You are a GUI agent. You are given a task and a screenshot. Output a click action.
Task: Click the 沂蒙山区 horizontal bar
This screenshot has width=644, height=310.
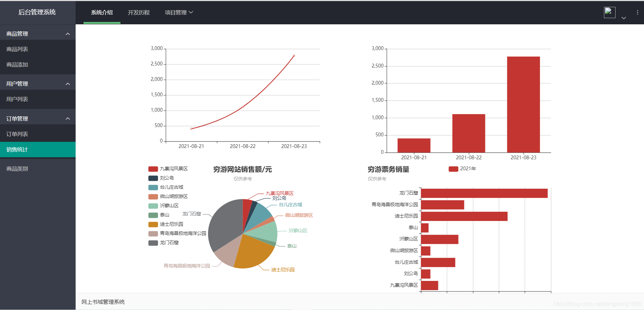tap(440, 239)
